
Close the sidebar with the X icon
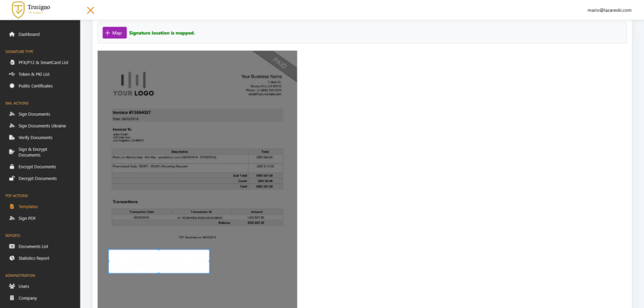click(91, 10)
